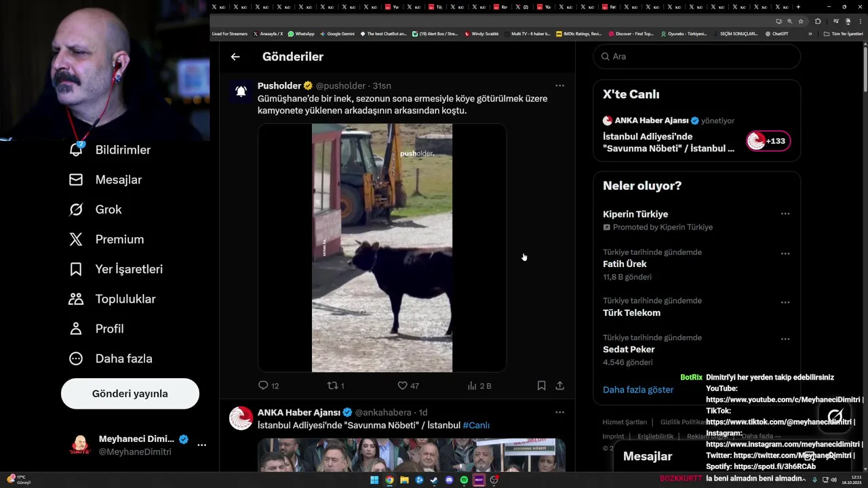Open İstanbul Adliyesi'nde live broadcast title
The height and width of the screenshot is (488, 868).
click(669, 142)
